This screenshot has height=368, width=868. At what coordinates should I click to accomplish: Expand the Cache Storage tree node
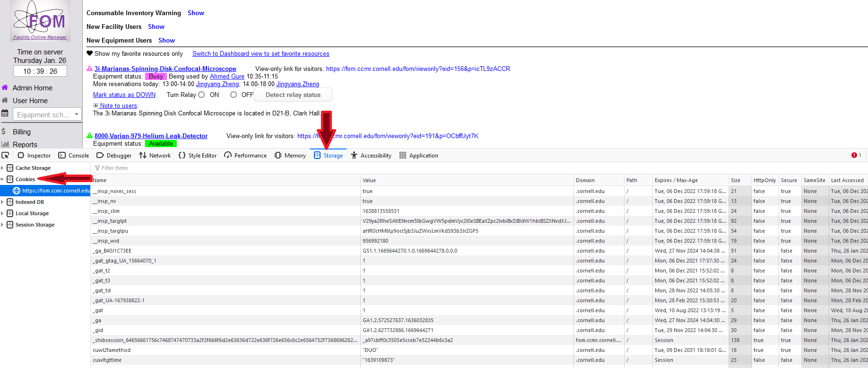(2, 168)
